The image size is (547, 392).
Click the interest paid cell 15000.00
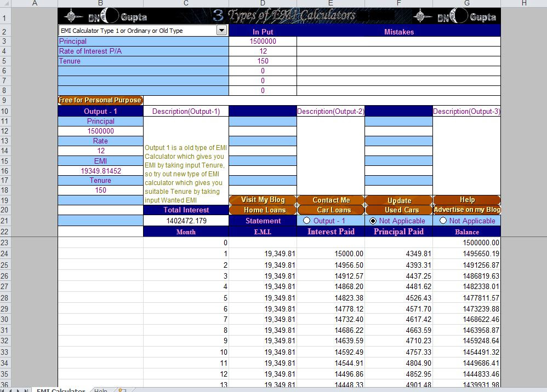pos(331,253)
